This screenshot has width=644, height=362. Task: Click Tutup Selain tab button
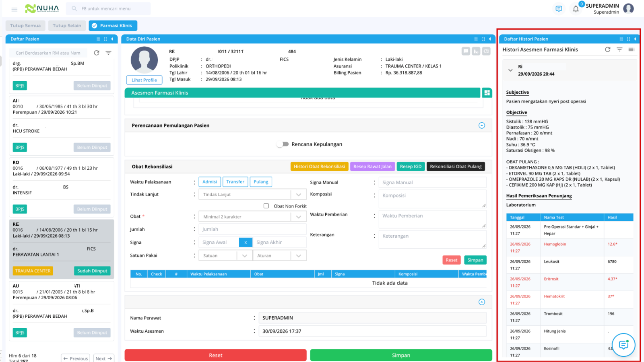click(67, 26)
